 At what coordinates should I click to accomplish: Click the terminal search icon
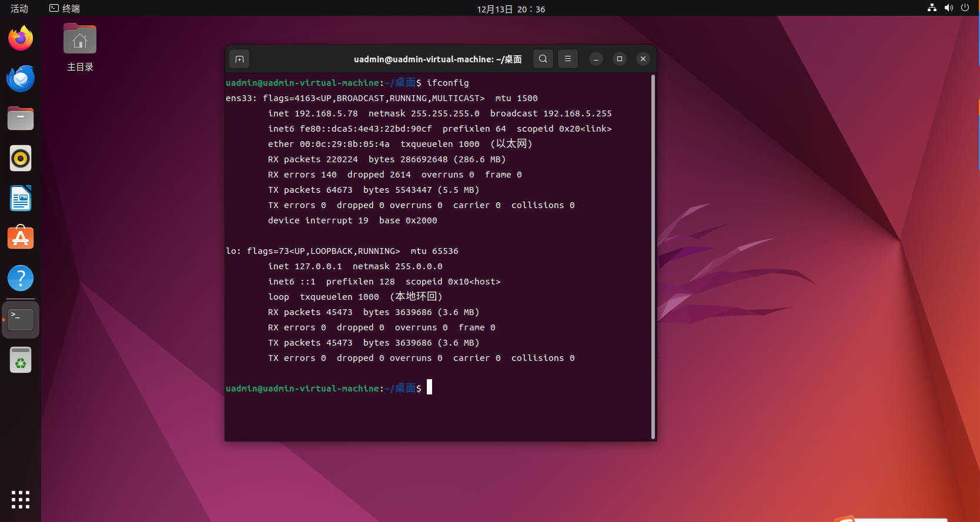coord(543,59)
